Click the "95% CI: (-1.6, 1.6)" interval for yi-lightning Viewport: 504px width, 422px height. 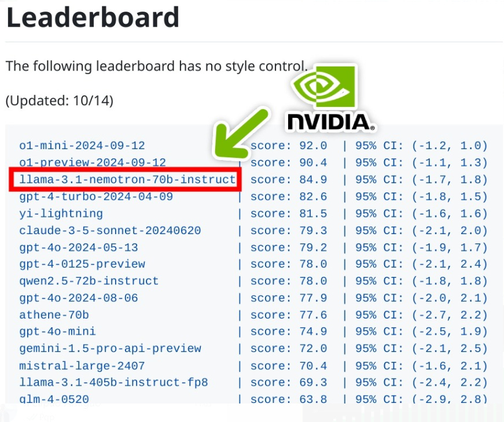point(421,213)
